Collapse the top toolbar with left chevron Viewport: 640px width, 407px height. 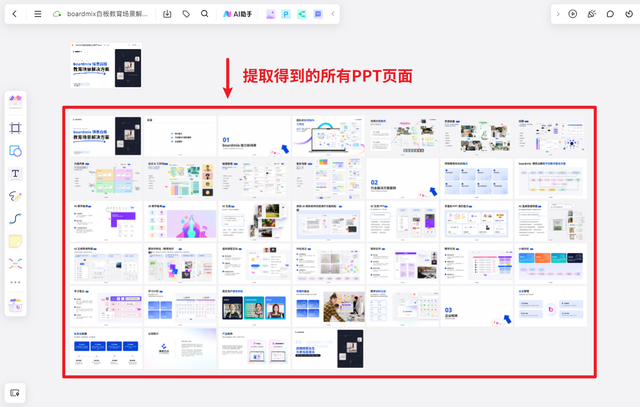tap(333, 14)
